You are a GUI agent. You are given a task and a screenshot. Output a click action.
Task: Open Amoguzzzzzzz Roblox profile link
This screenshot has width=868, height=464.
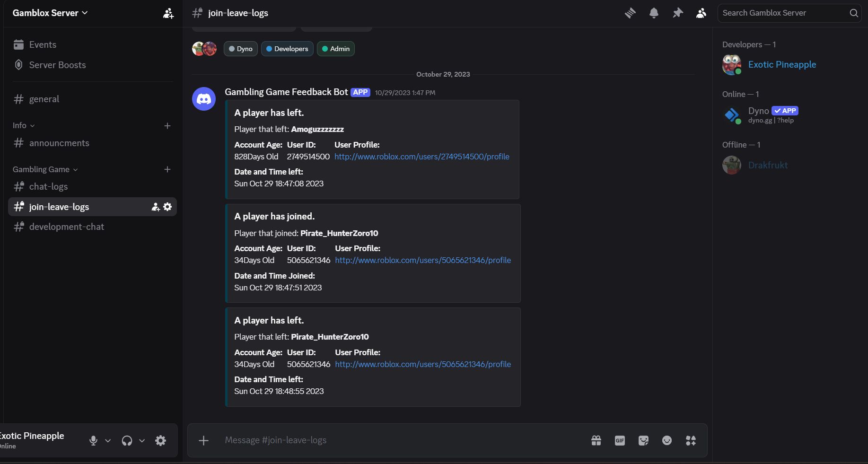coord(422,157)
